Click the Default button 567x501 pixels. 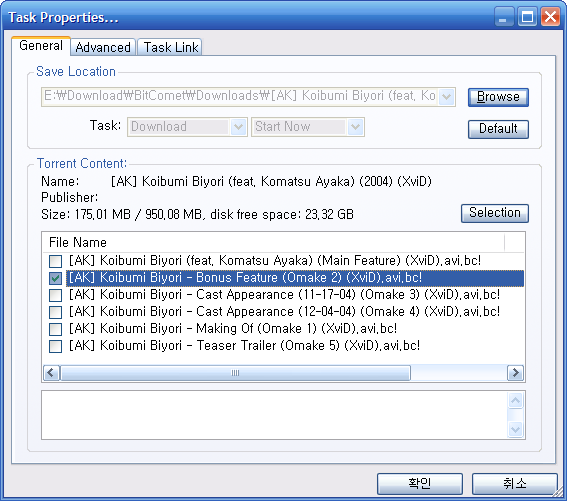click(x=498, y=129)
